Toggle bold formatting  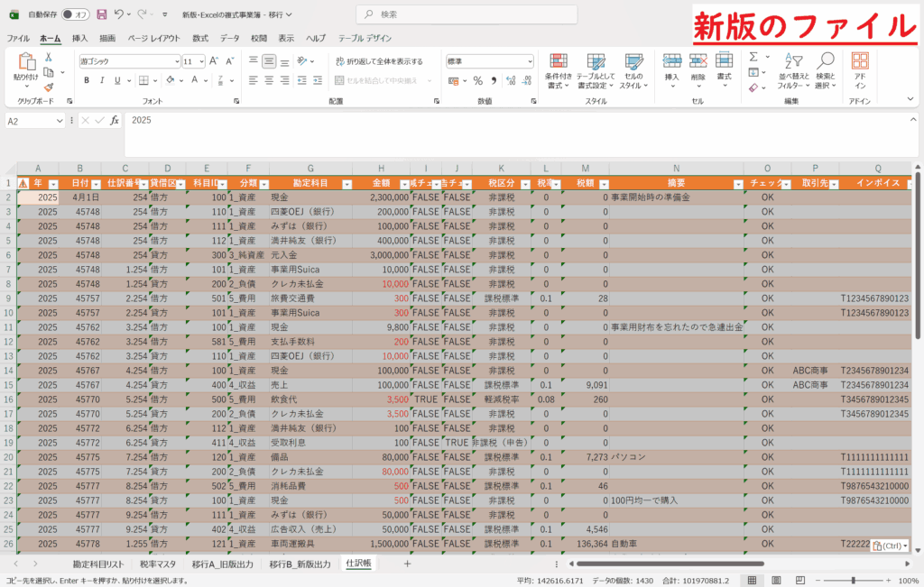87,80
